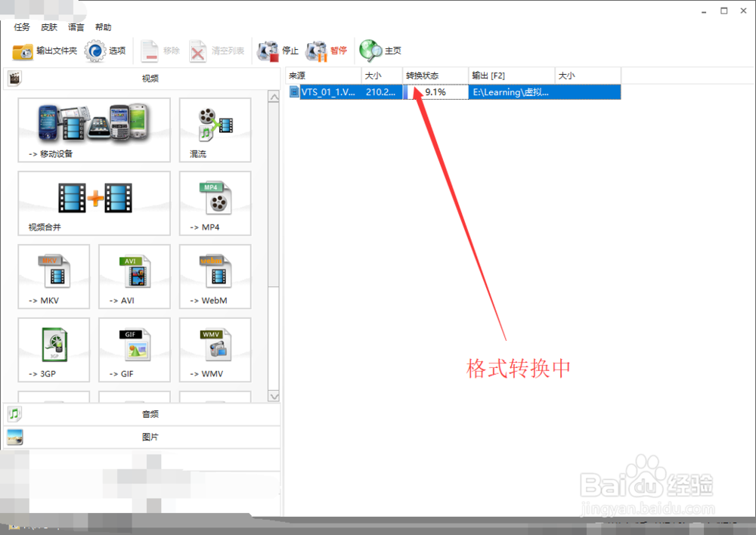Viewport: 756px width, 535px height.
Task: Select the -> 3GP conversion tool
Action: pyautogui.click(x=53, y=349)
